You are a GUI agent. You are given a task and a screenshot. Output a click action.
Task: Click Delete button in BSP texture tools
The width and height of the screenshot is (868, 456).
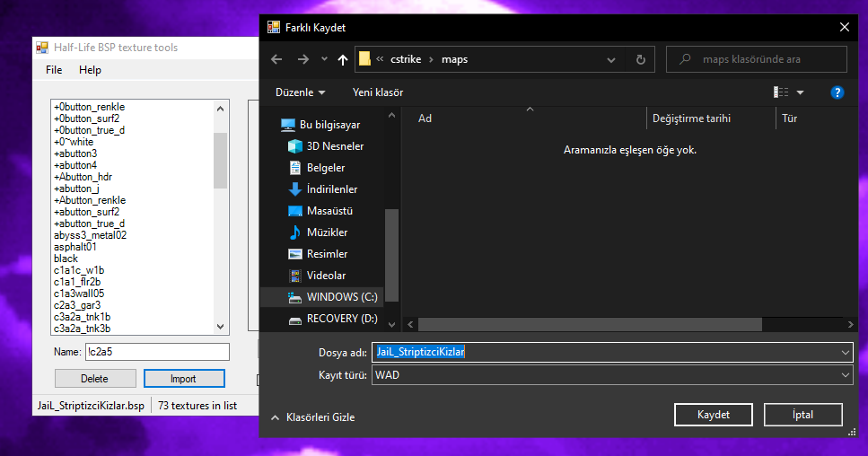95,379
